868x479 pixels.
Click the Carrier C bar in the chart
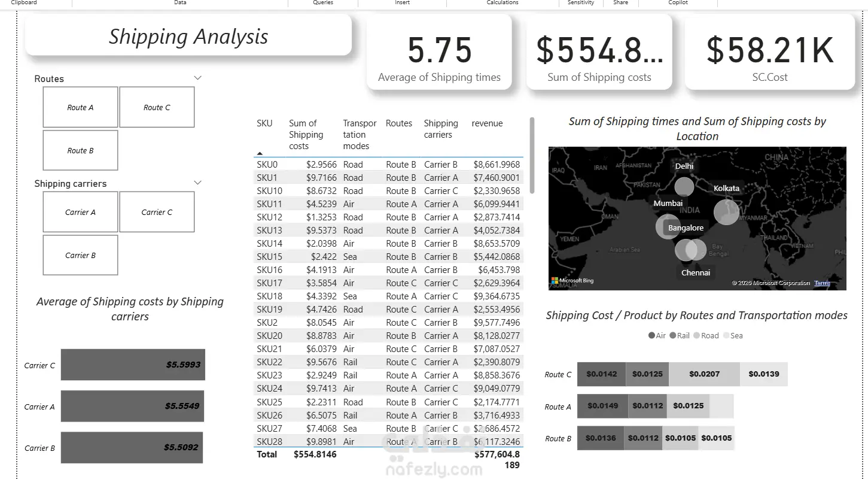[x=133, y=365]
